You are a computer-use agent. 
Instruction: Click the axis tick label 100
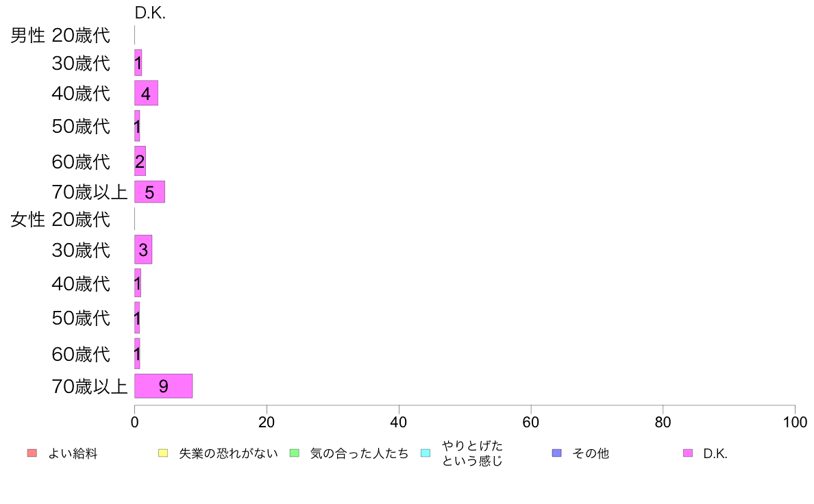click(795, 423)
